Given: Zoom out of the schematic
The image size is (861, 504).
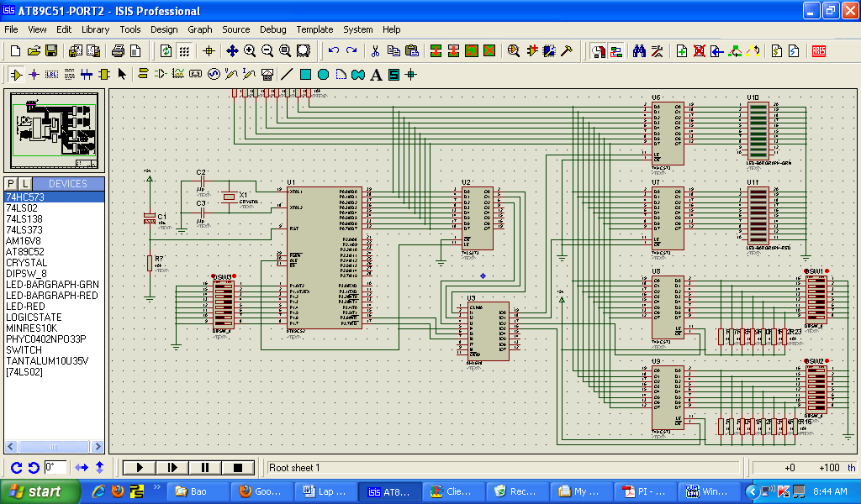Looking at the screenshot, I should (x=267, y=51).
